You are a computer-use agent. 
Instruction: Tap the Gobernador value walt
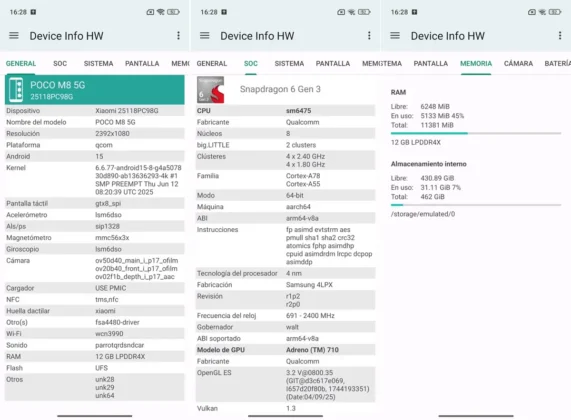point(292,327)
